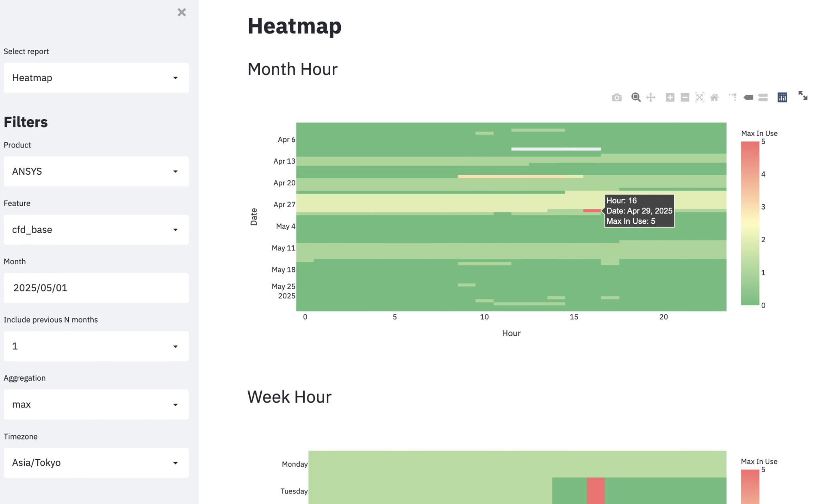Click the Zoom out minus icon
This screenshot has height=504, width=831.
coord(685,97)
